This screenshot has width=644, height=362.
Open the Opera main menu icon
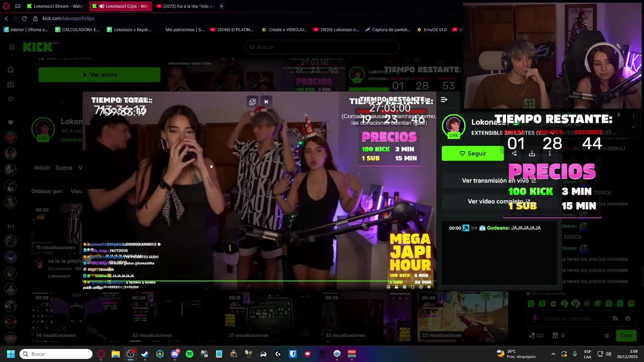click(7, 6)
